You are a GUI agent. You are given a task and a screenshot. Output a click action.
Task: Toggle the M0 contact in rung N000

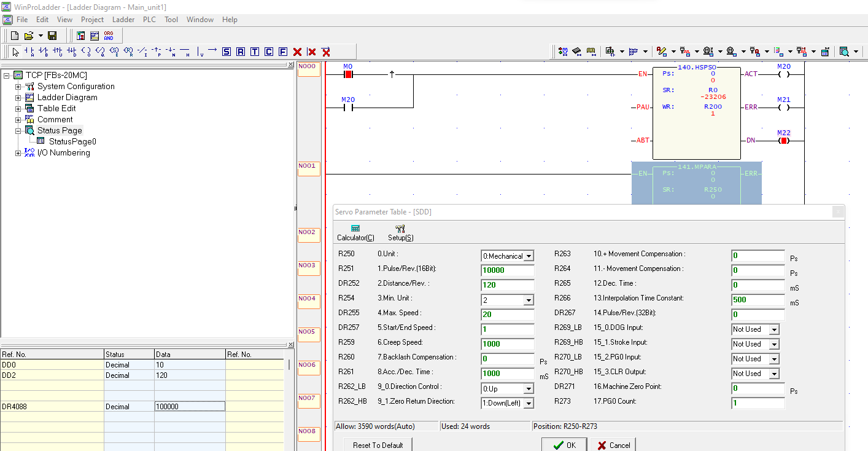pyautogui.click(x=348, y=74)
